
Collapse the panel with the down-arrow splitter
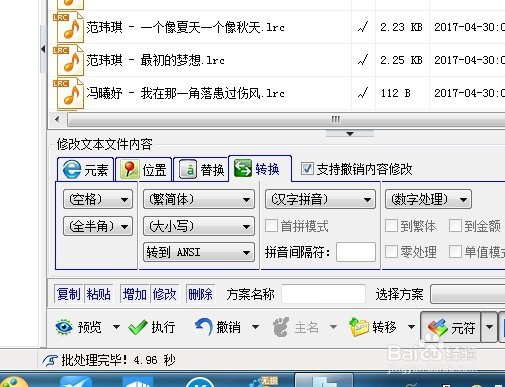[350, 134]
